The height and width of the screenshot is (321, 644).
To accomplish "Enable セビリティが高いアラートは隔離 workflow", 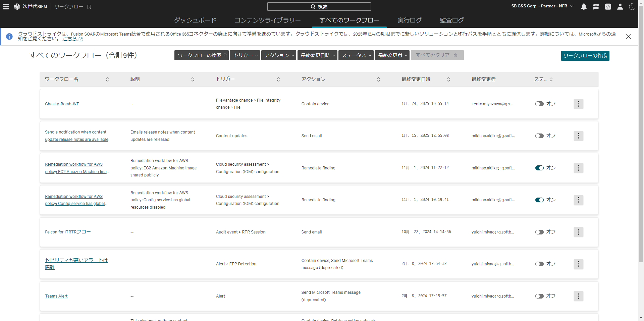I will (x=539, y=264).
